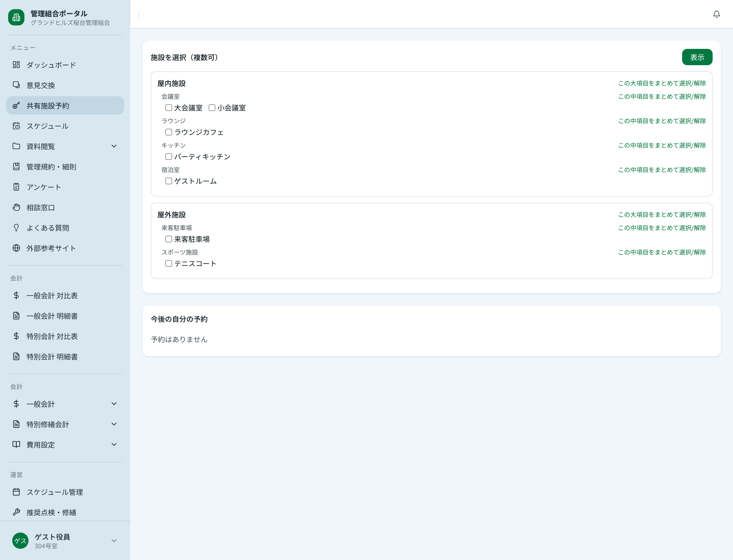
Task: Go to 管理規約・細則 menu item
Action: pos(51,167)
